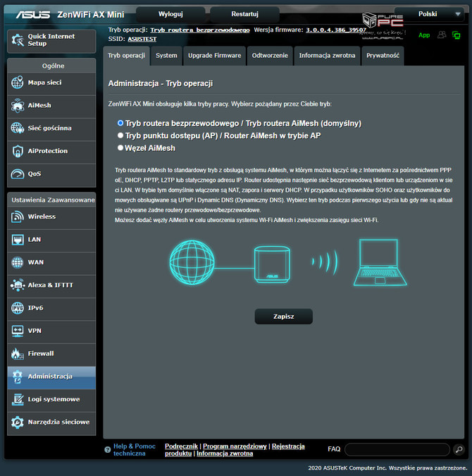Viewport: 472px width, 476px height.
Task: Click the Help & Pomoc techniczna link
Action: pos(134,450)
